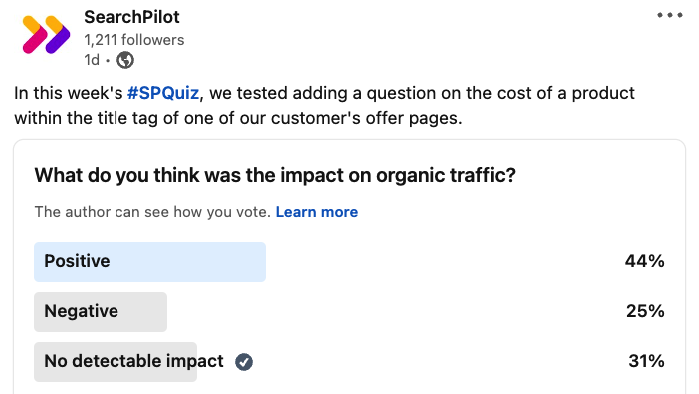Click the 1d post timestamp

[x=92, y=60]
